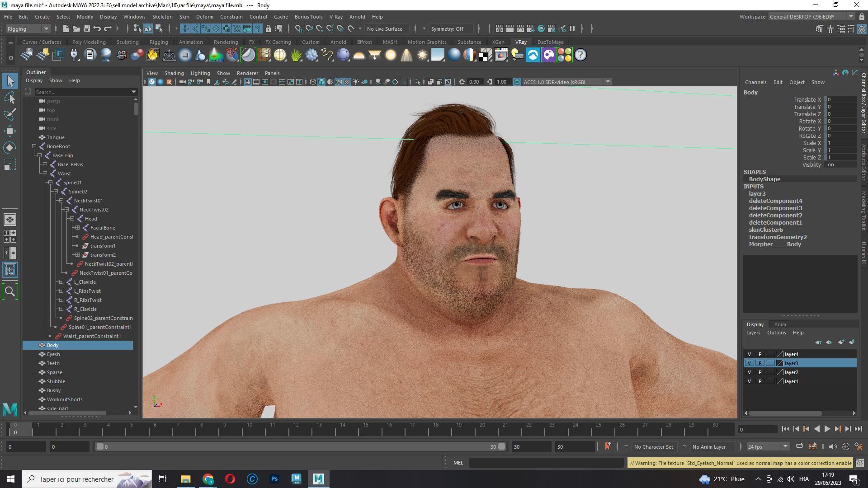Activate the Paint Selection tool
The height and width of the screenshot is (488, 868).
point(10,114)
